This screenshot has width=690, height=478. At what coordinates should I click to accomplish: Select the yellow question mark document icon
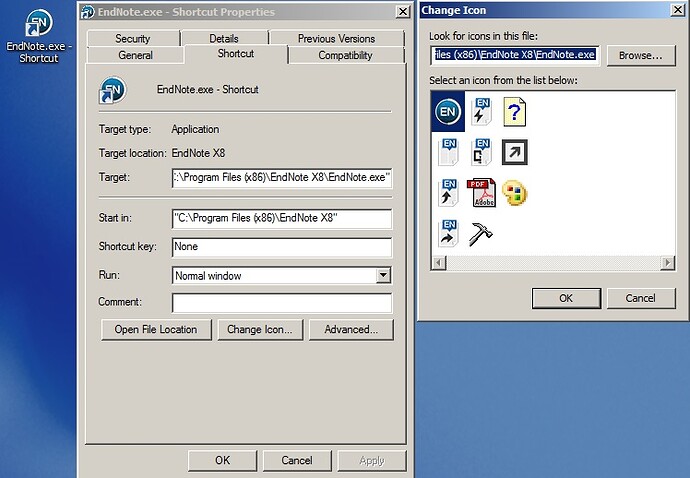point(514,112)
